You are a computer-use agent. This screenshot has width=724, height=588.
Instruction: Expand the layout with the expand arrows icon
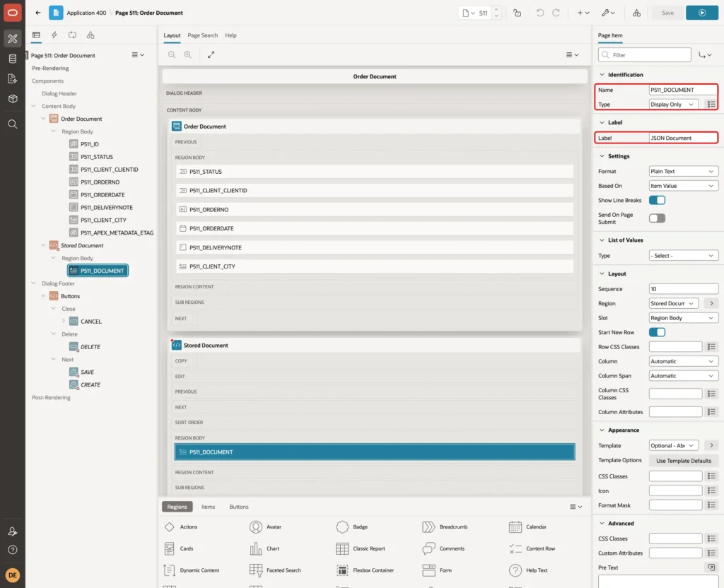coord(211,54)
